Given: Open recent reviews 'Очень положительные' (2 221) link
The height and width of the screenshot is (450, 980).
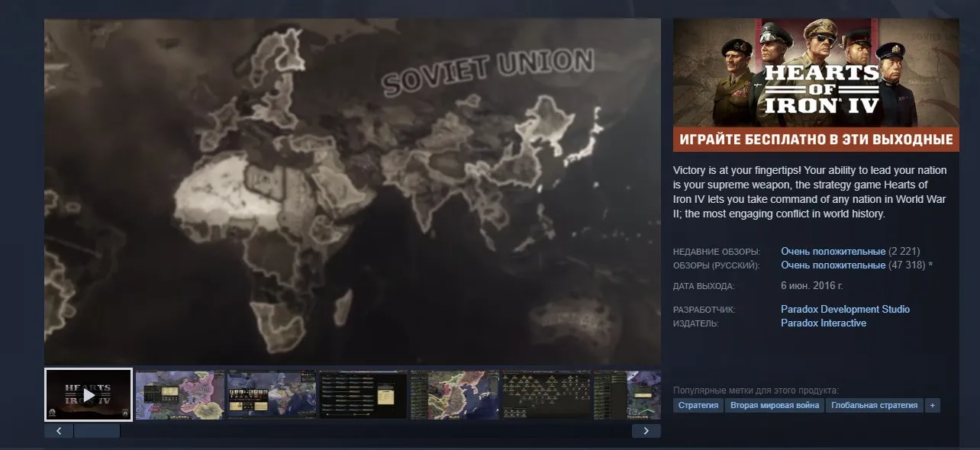Looking at the screenshot, I should click(x=833, y=252).
